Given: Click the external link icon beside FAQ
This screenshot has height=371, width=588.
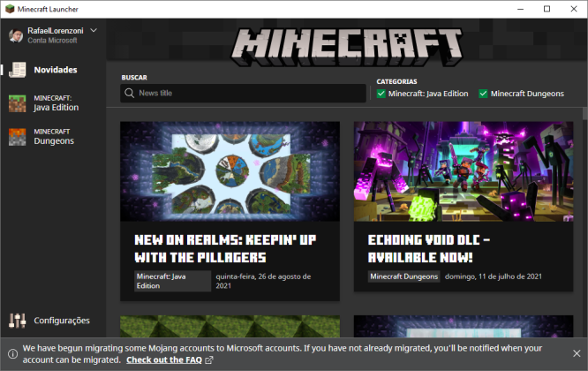Looking at the screenshot, I should pyautogui.click(x=209, y=360).
